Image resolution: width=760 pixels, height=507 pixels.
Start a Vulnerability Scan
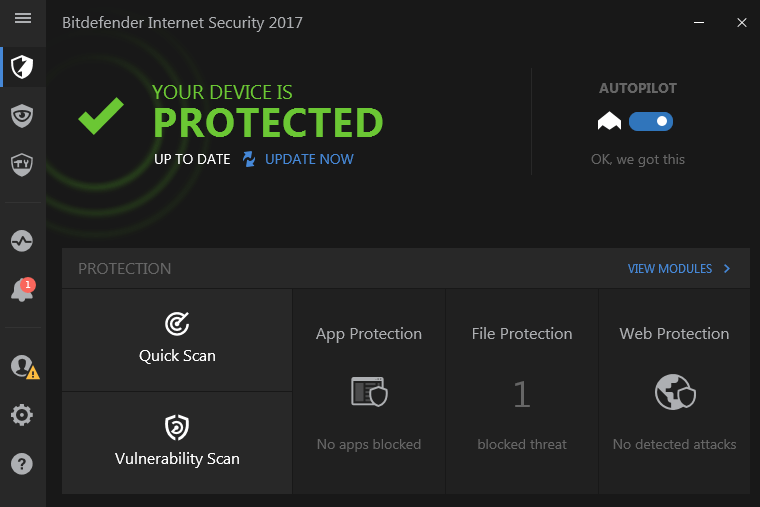[177, 442]
